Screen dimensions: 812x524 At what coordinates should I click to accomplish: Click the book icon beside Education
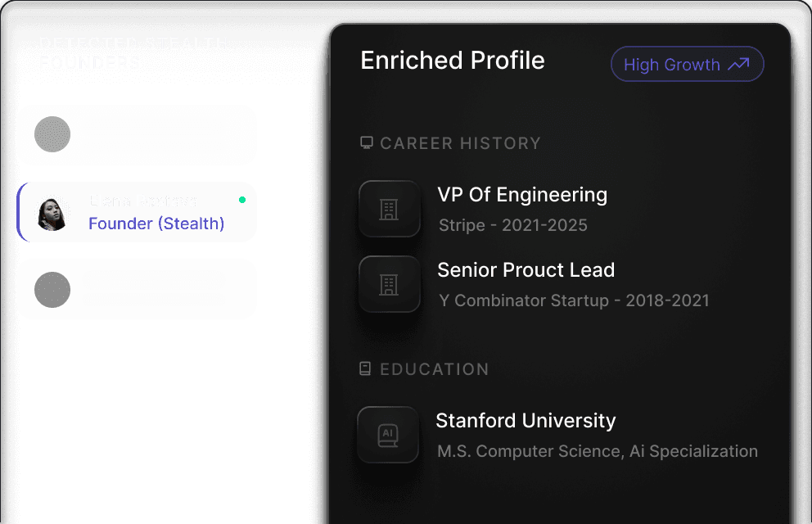pos(366,369)
